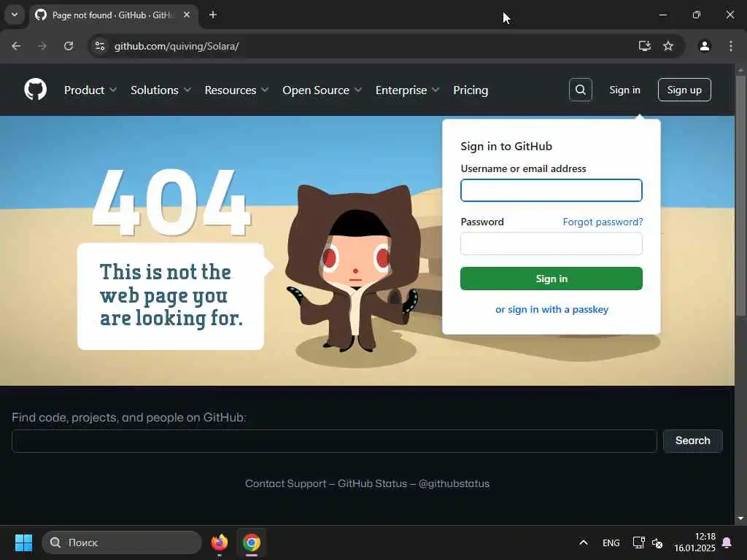Click the Octocat Jedi 404 illustration
The width and height of the screenshot is (747, 560).
(x=355, y=269)
